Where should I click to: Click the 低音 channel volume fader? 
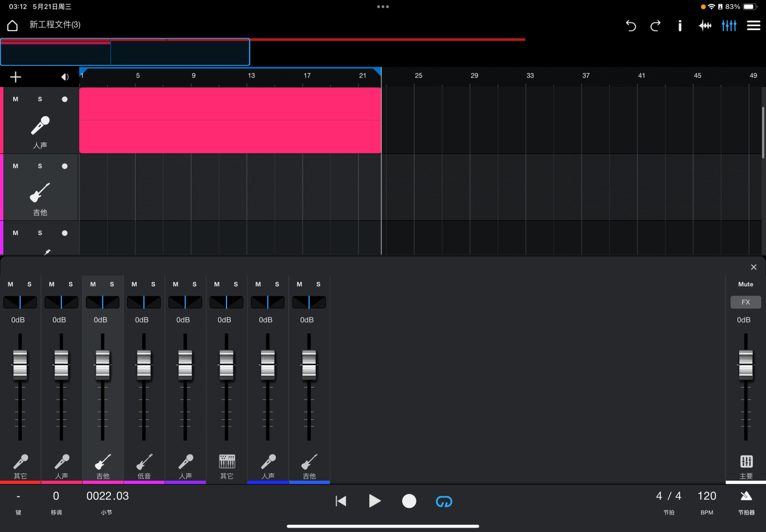coord(144,365)
